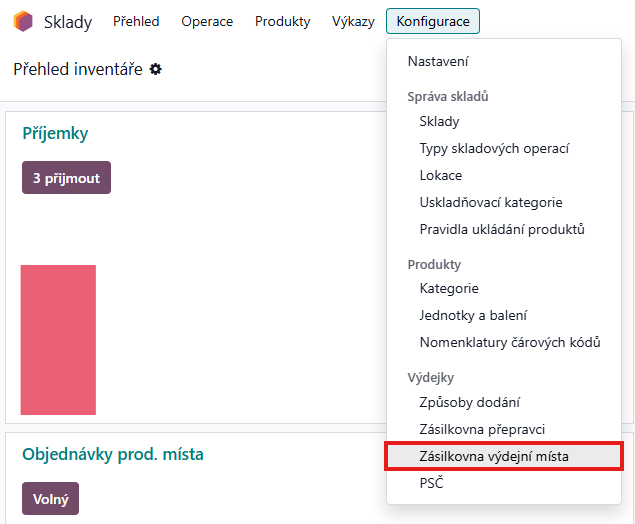
Task: Open Sklady under Správa skladů
Action: [439, 122]
